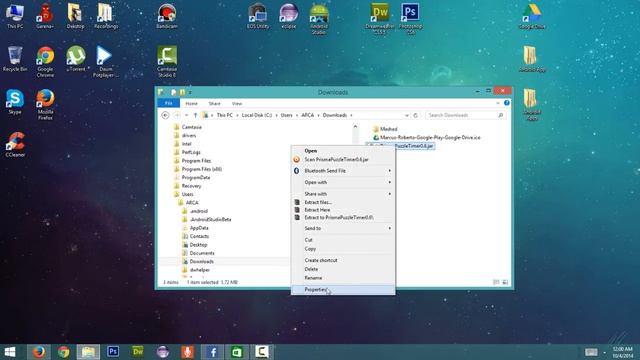Open Camtasia Studio 8 desktop shortcut
Image resolution: width=640 pixels, height=360 pixels.
tap(167, 61)
